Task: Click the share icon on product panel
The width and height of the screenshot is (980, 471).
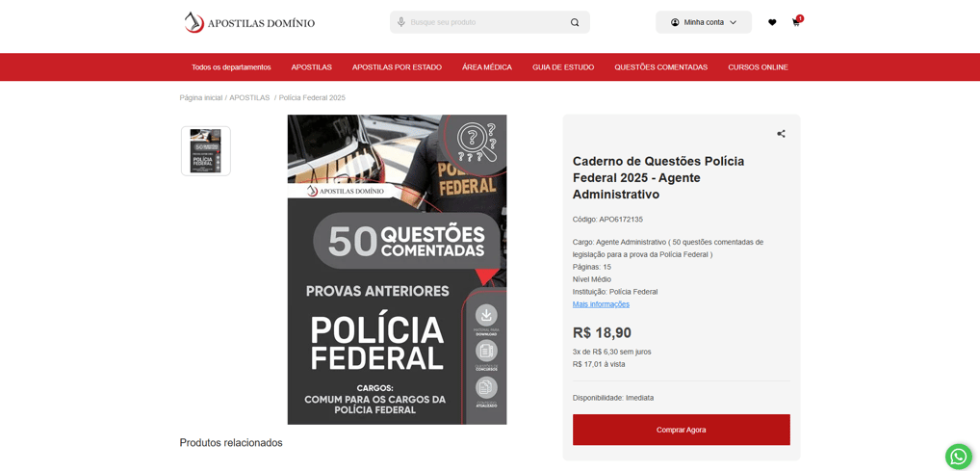Action: point(781,134)
